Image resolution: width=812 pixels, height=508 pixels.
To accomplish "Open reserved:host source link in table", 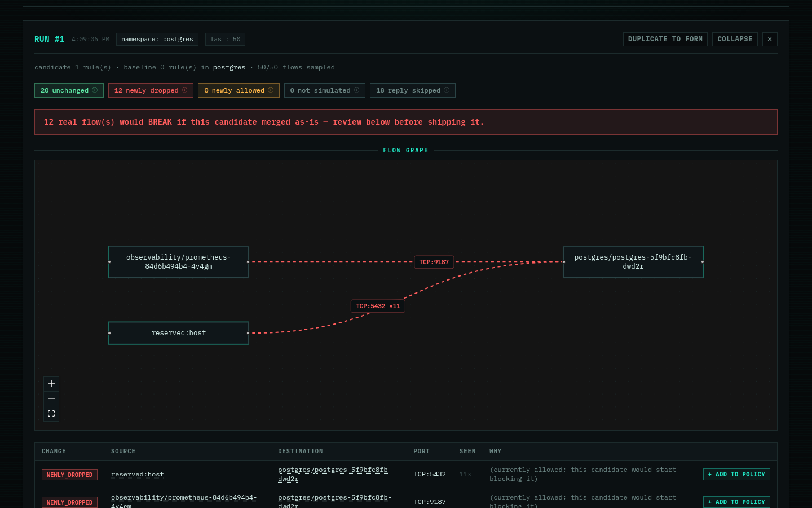I will click(138, 475).
